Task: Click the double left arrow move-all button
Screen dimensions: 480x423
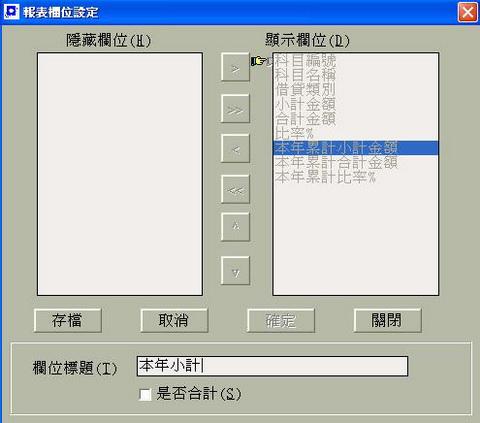Action: pyautogui.click(x=235, y=189)
